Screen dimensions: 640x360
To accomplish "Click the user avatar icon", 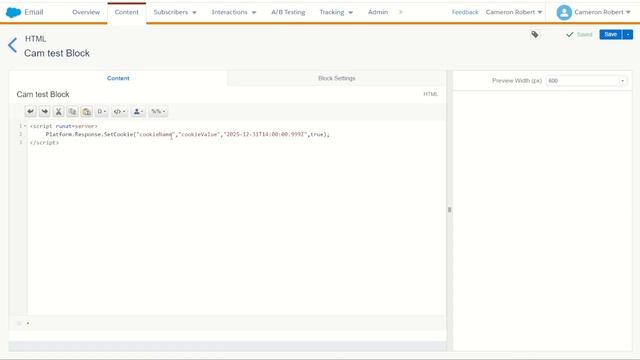I will pyautogui.click(x=564, y=12).
